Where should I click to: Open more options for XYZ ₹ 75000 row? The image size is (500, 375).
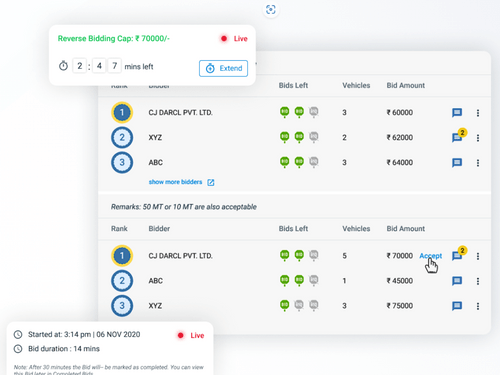click(x=478, y=306)
